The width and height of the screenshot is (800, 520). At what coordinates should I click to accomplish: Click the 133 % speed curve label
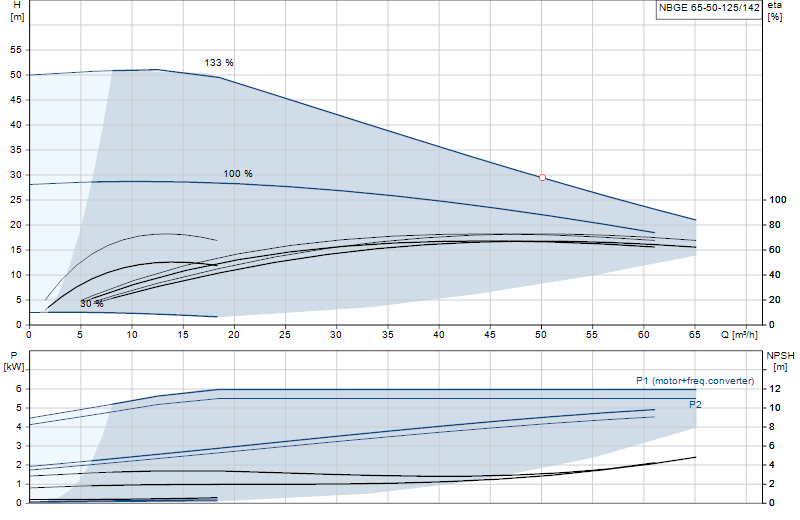tap(219, 63)
